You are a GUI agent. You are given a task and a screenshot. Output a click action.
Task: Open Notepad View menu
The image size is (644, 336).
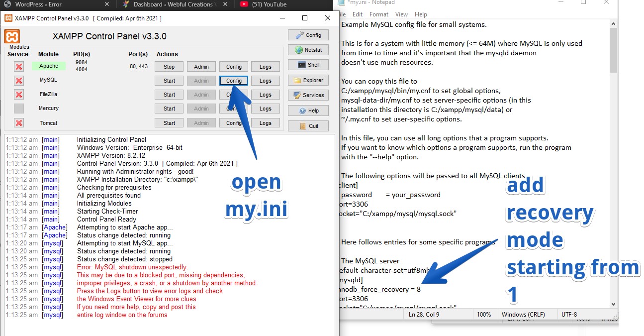[401, 14]
